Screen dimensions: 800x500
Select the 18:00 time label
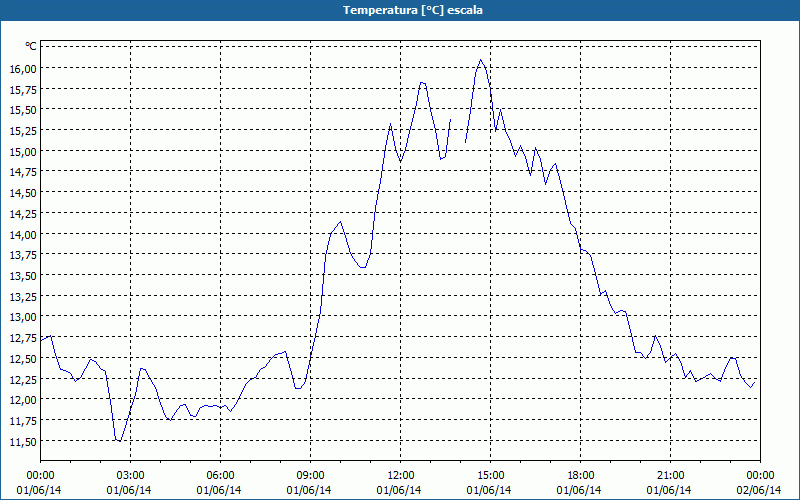click(581, 476)
